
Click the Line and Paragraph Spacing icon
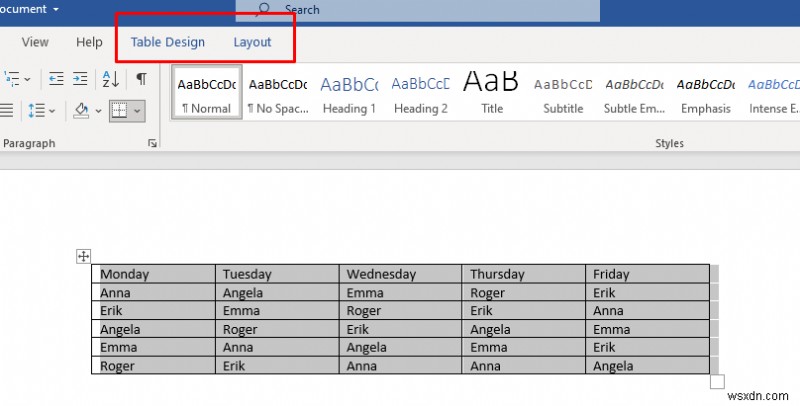click(x=36, y=110)
